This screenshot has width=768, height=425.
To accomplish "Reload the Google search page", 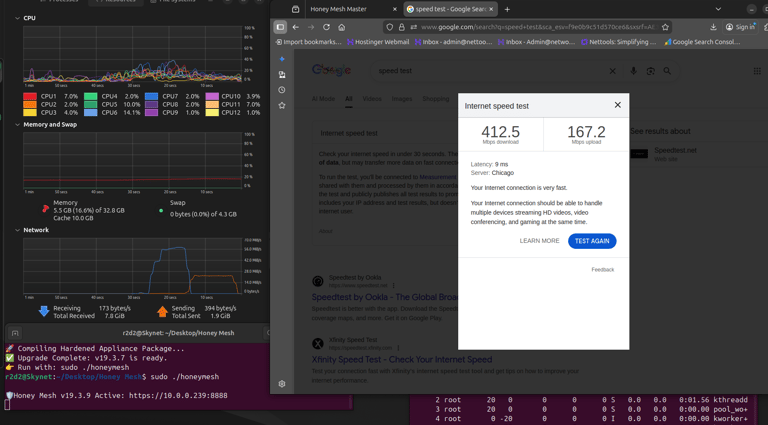I will tap(326, 27).
